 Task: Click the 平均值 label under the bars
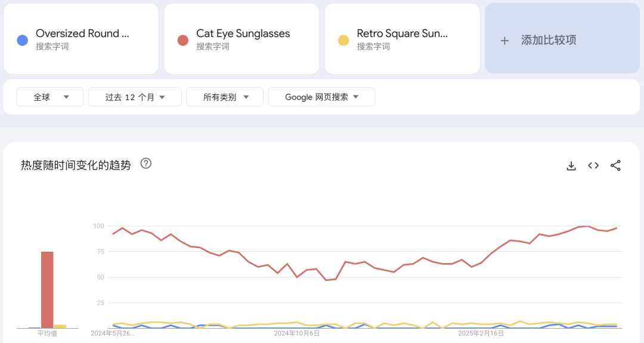click(x=47, y=333)
